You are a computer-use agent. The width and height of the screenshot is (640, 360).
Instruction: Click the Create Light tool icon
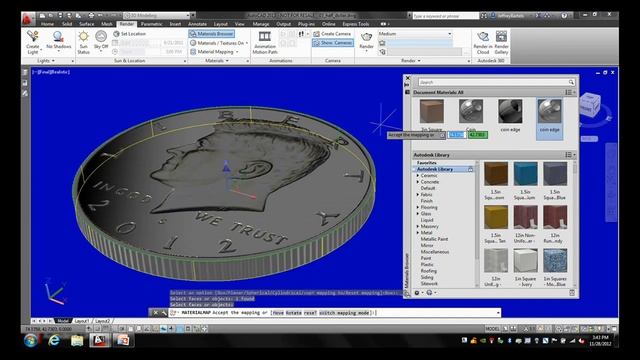[x=33, y=37]
